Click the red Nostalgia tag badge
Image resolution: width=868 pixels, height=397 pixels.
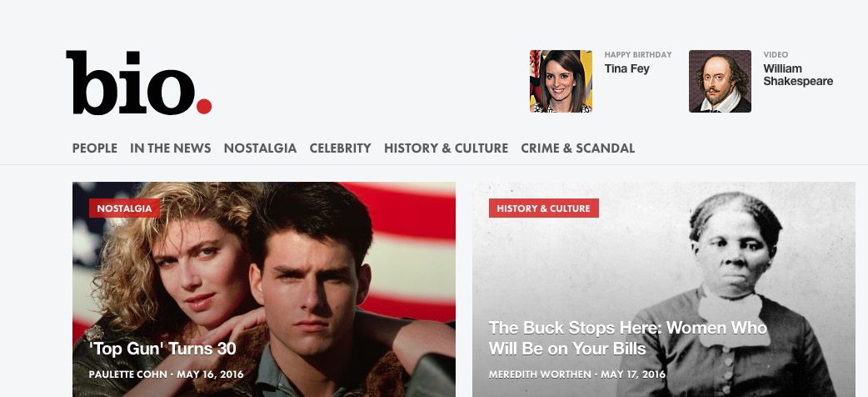pos(125,209)
